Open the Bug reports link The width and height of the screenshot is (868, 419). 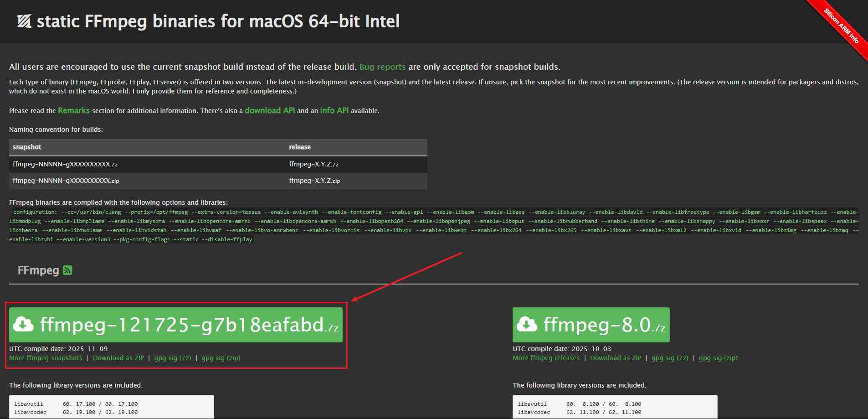click(x=382, y=67)
